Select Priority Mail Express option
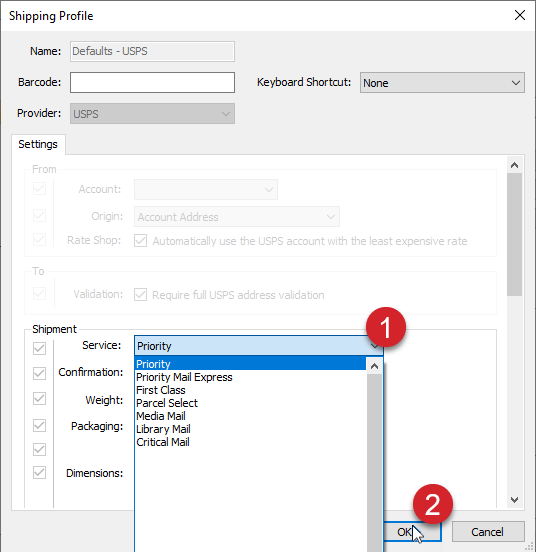The image size is (536, 552). [251, 377]
